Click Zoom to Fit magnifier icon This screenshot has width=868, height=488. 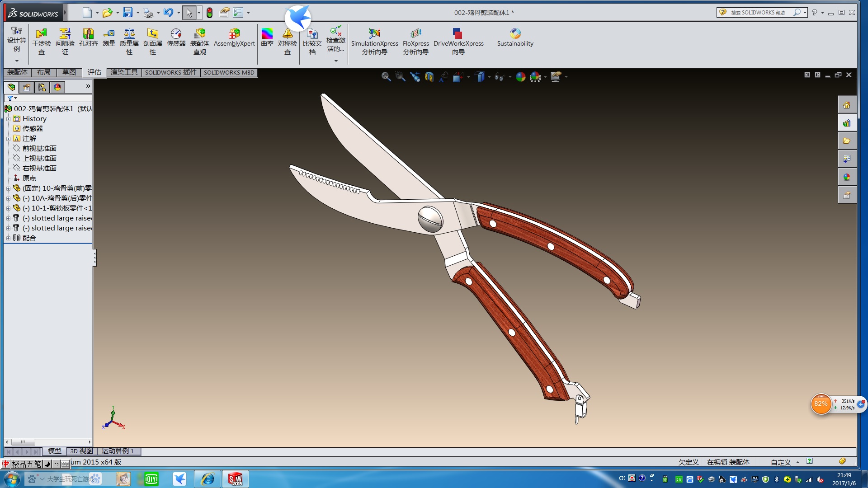[386, 77]
